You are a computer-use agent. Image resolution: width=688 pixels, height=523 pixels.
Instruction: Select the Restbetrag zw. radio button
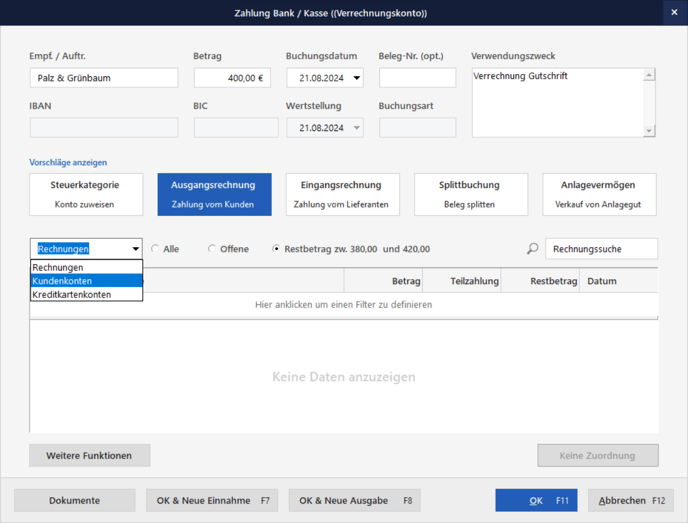click(276, 249)
